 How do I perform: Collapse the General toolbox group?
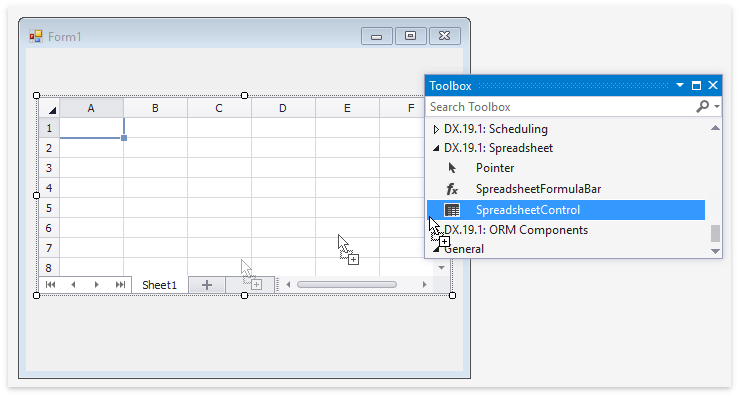pos(436,249)
